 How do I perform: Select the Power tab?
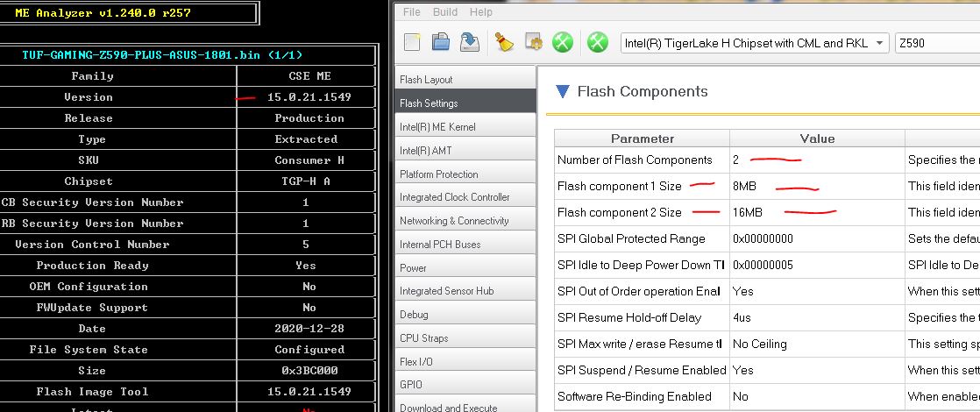tap(465, 267)
